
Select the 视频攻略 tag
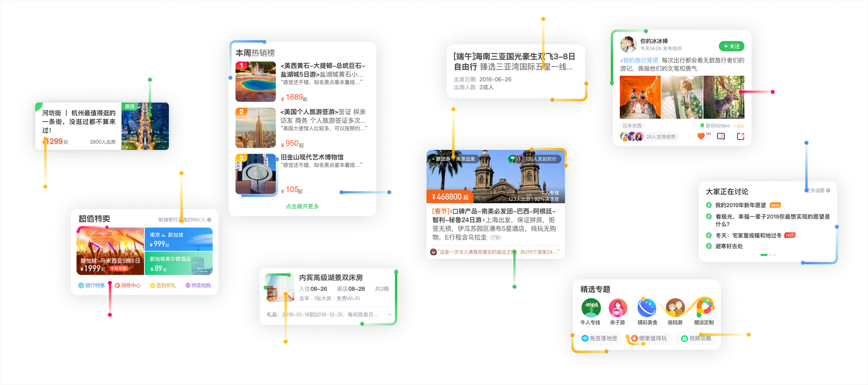[696, 339]
